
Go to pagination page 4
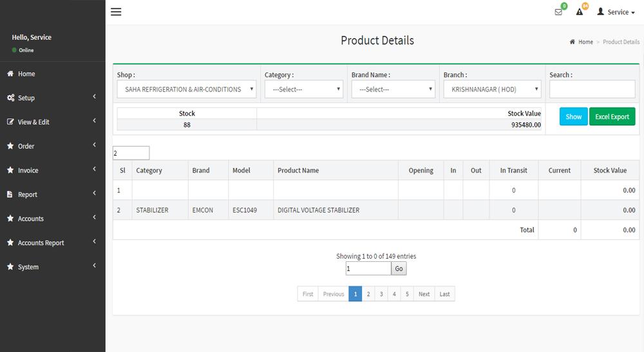tap(394, 294)
